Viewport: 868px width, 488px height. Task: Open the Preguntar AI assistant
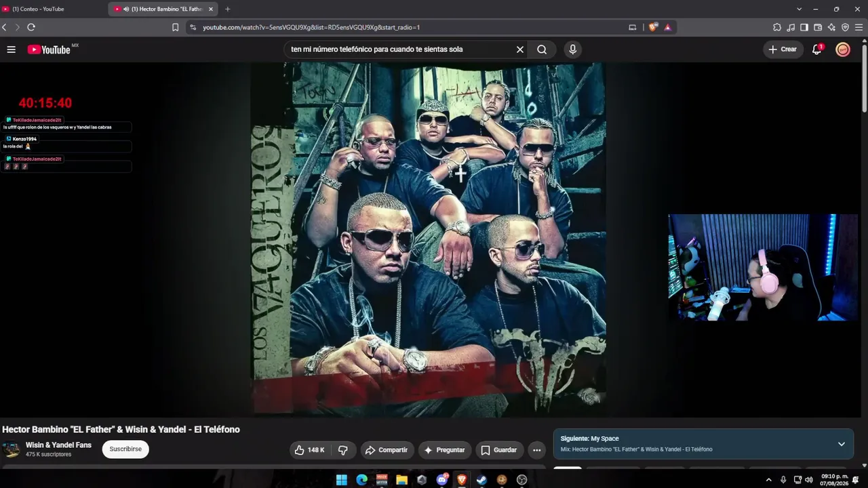point(444,450)
